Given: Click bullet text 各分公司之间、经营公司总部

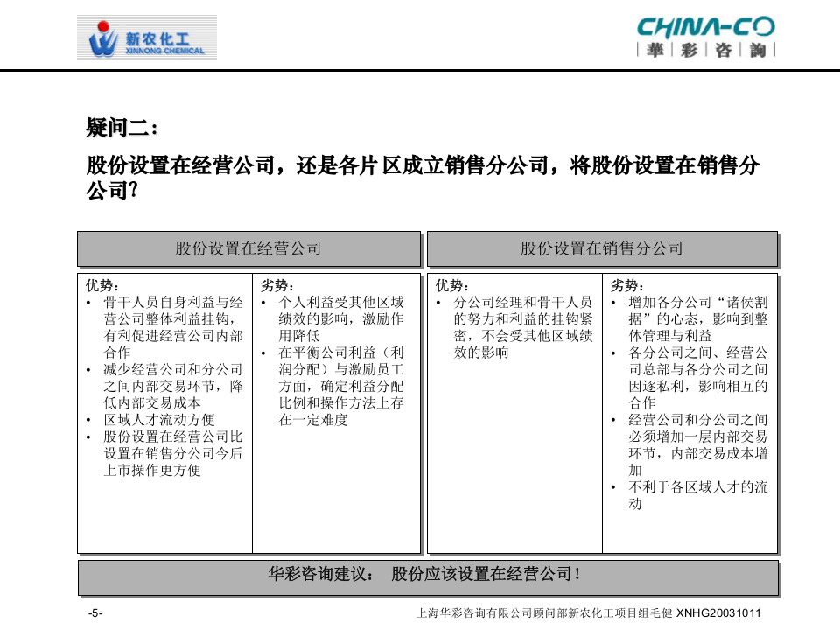Looking at the screenshot, I should tap(698, 378).
